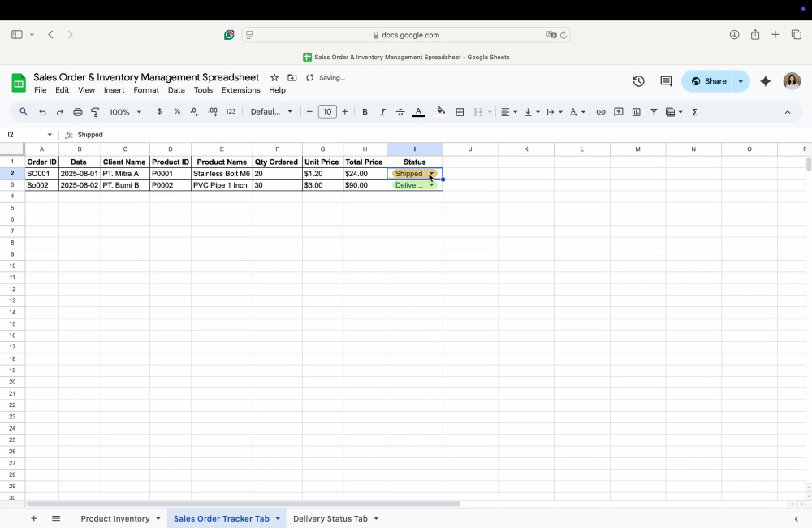Open the functions sigma icon

[x=694, y=112]
